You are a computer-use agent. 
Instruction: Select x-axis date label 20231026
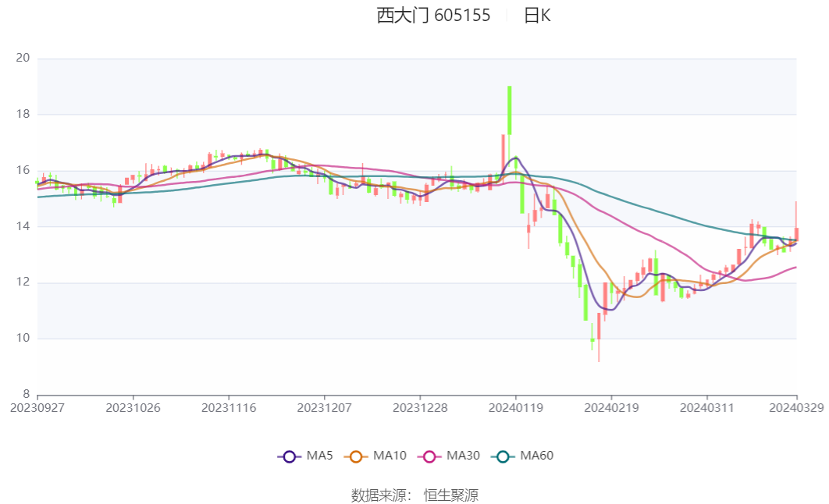coord(133,408)
